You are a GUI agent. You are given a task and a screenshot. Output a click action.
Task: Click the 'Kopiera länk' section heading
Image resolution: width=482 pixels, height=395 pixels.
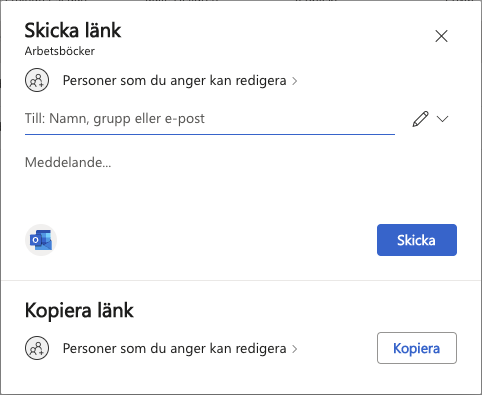coord(79,311)
